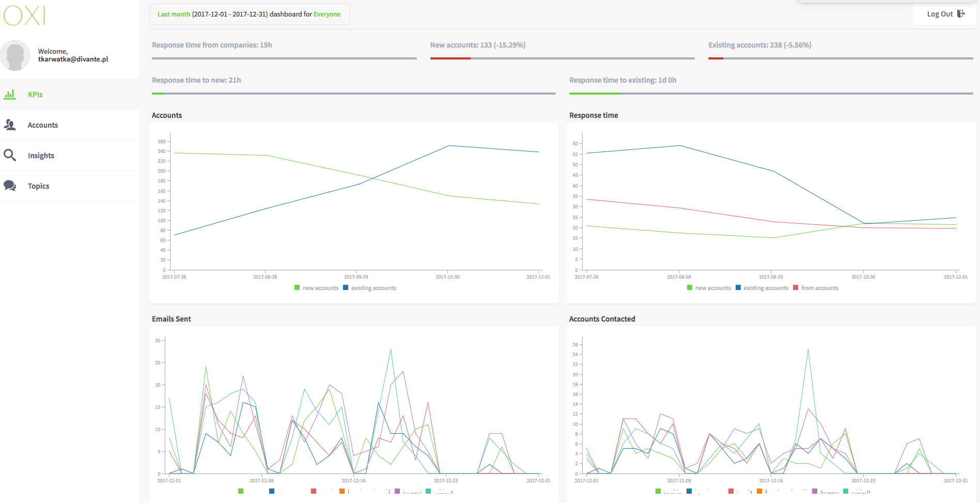The height and width of the screenshot is (503, 980).
Task: Click the KPIs bar chart icon
Action: point(10,94)
